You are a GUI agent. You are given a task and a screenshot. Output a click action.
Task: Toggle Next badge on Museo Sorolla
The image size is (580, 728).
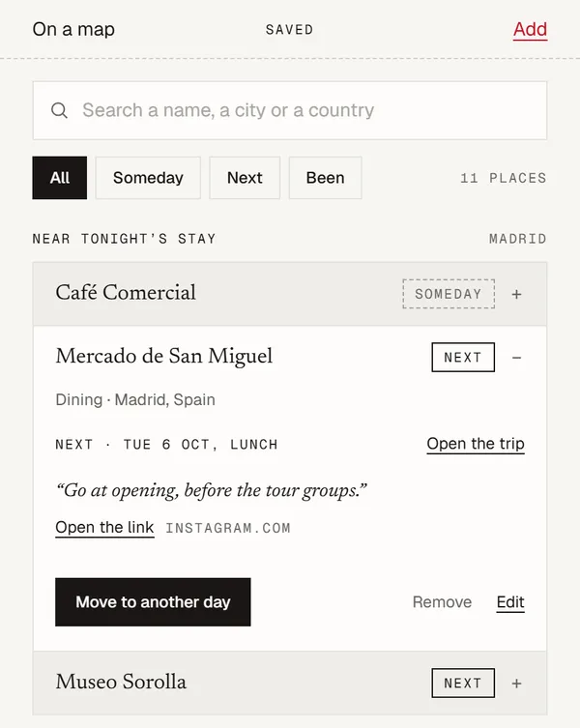coord(463,683)
